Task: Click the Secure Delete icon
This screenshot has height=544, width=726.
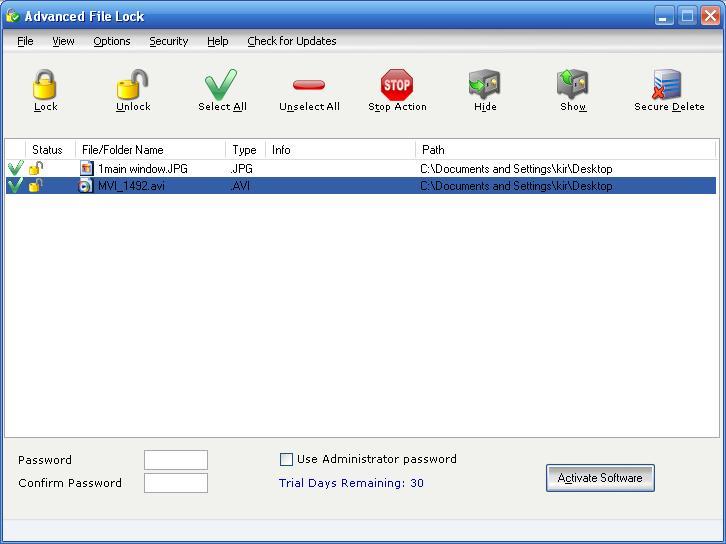Action: pos(667,84)
